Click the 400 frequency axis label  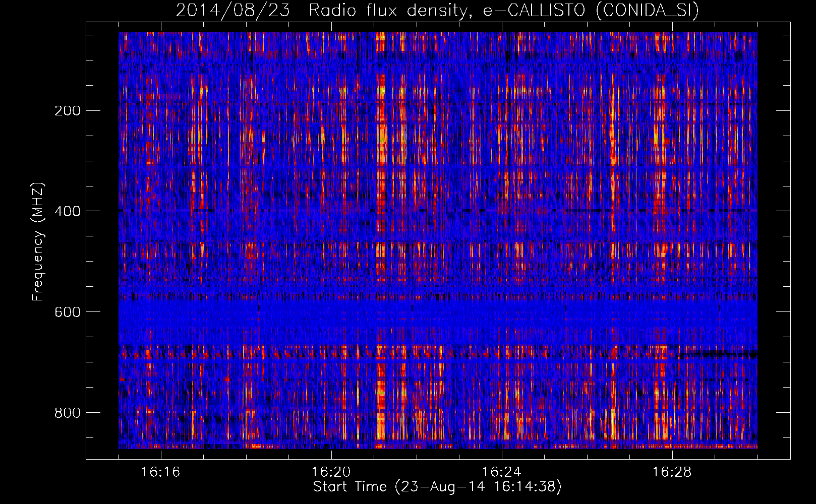[x=68, y=211]
